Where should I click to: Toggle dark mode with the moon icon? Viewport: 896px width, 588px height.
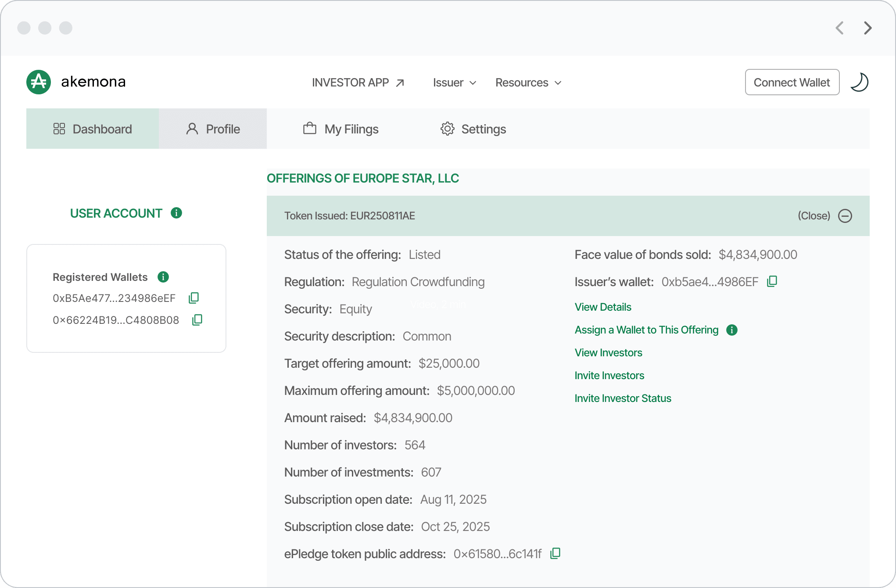pyautogui.click(x=859, y=82)
